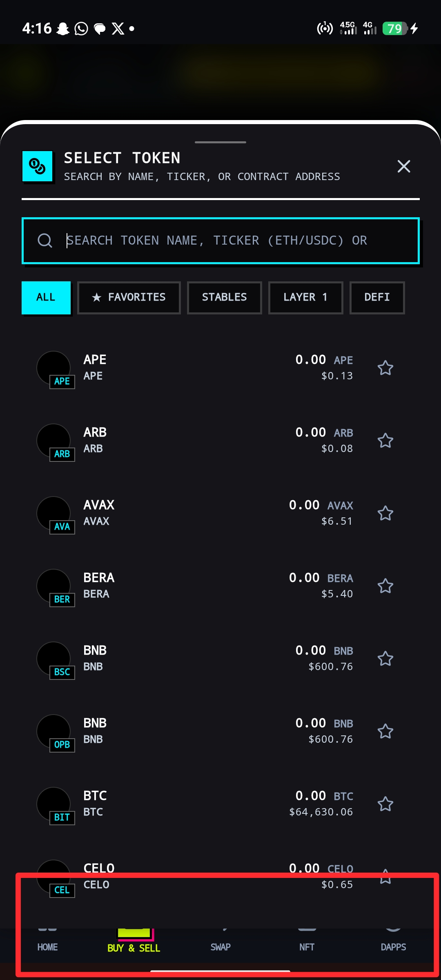Star the BTC token as favorite
Image resolution: width=441 pixels, height=980 pixels.
click(x=385, y=804)
